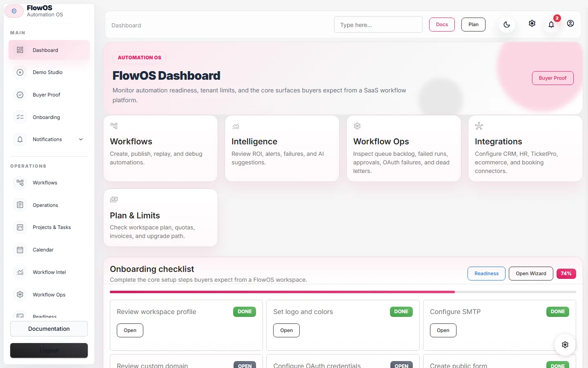Click the Calendar icon in sidebar
Image resolution: width=588 pixels, height=368 pixels.
(x=20, y=250)
